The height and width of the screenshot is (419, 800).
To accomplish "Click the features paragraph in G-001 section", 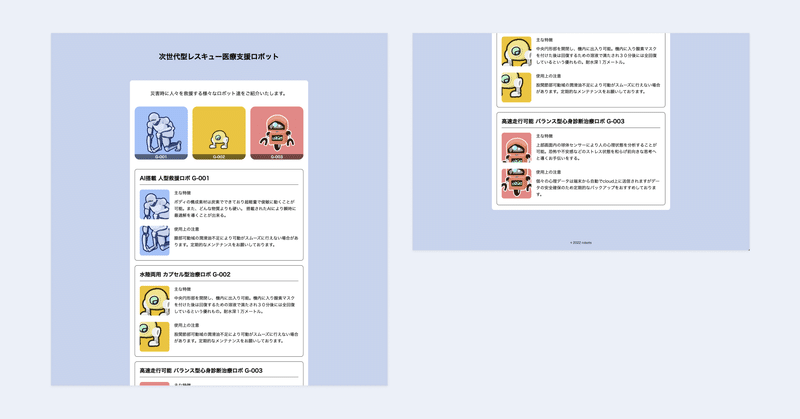I will pyautogui.click(x=236, y=208).
